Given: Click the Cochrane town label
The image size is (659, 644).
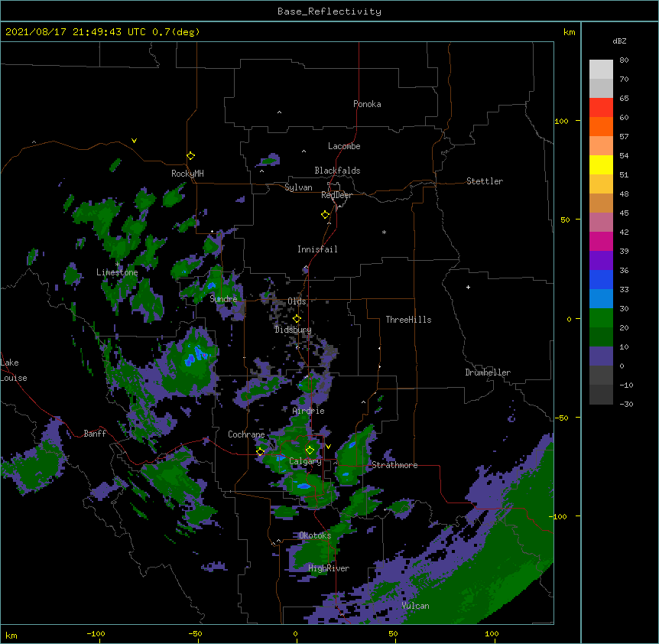Looking at the screenshot, I should 246,434.
